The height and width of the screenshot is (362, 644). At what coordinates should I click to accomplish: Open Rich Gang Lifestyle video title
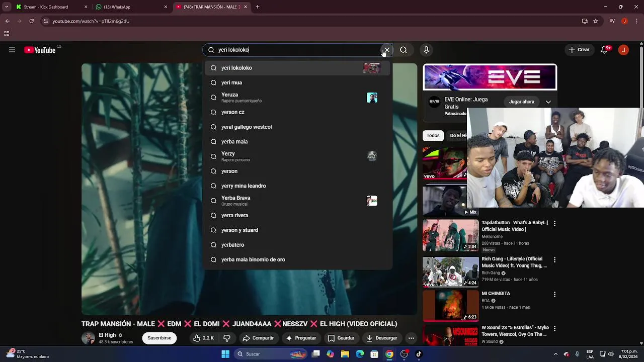[514, 262]
